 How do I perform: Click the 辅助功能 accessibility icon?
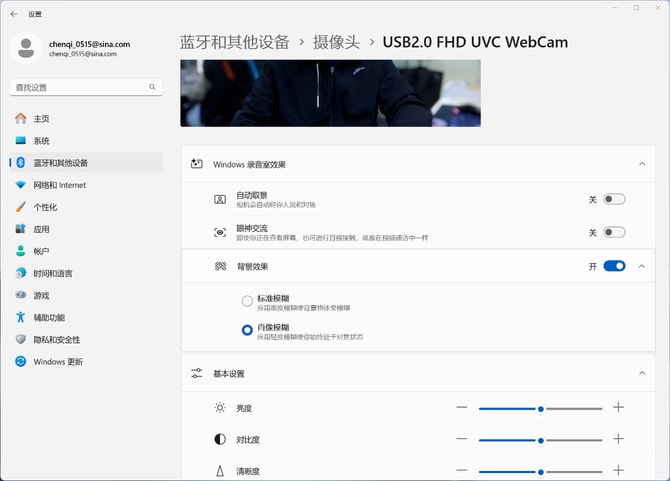coord(21,317)
